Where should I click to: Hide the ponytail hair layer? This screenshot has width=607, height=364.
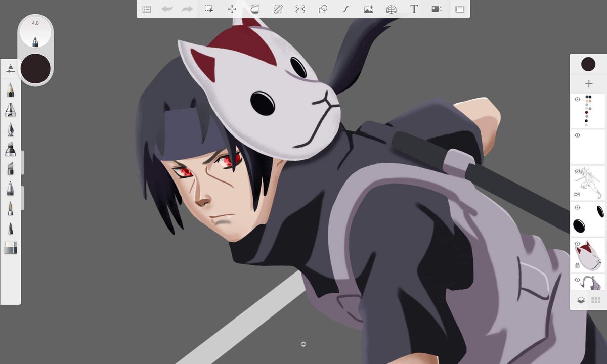point(577,280)
